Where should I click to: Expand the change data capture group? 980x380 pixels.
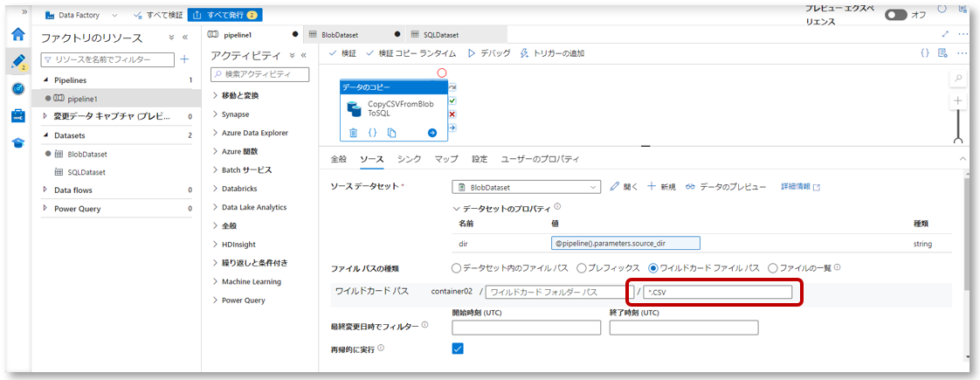click(x=45, y=116)
